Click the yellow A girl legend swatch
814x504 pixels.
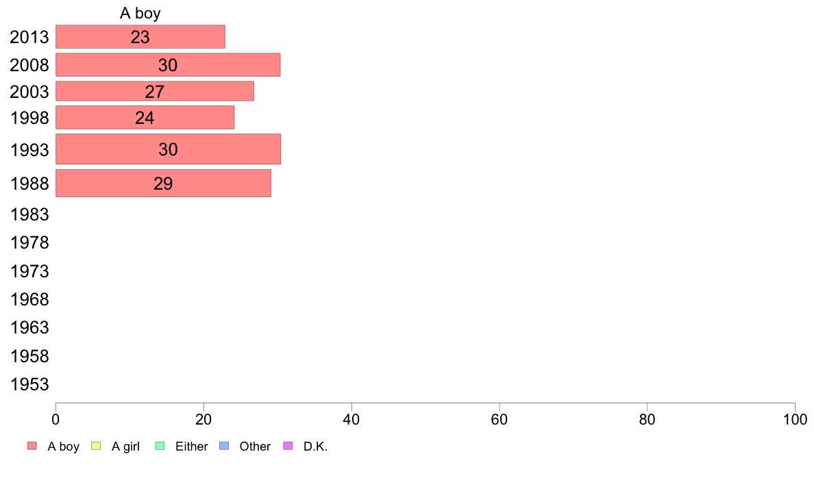click(x=96, y=446)
